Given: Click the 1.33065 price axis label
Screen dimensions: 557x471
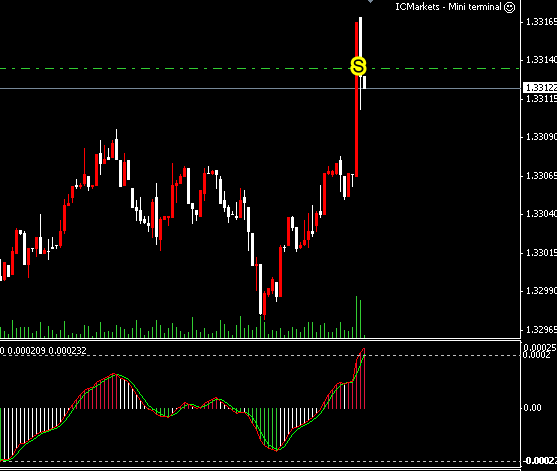Looking at the screenshot, I should 541,175.
